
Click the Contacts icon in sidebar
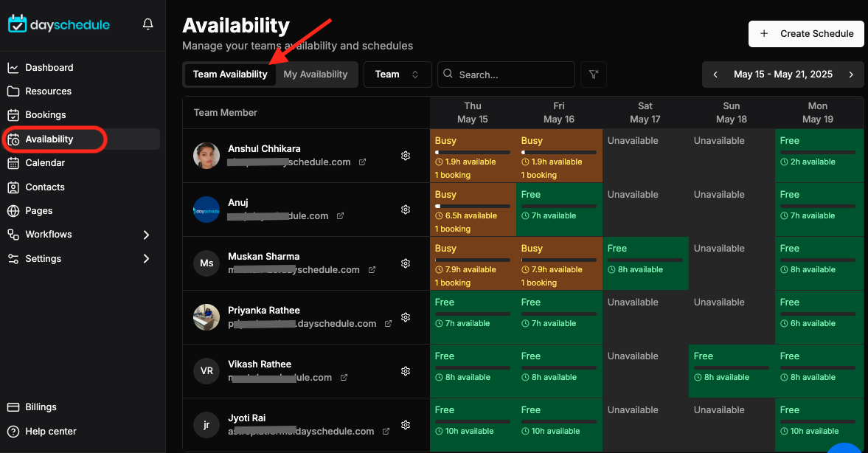point(13,187)
